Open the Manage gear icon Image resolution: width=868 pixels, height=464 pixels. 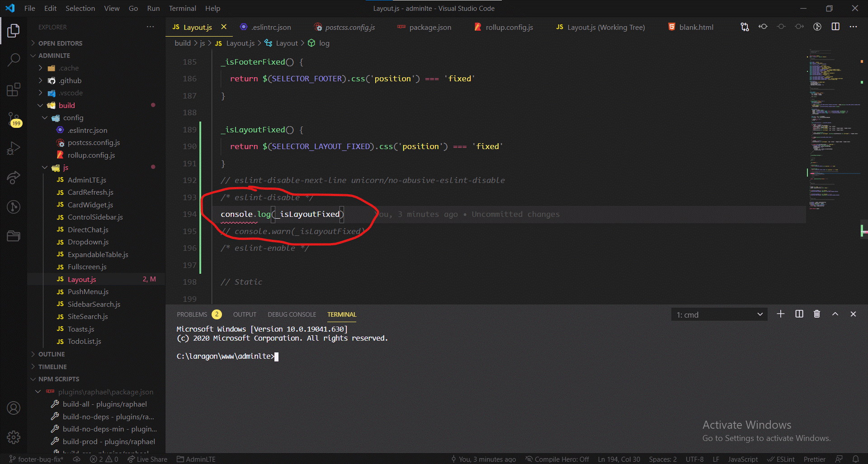tap(14, 437)
